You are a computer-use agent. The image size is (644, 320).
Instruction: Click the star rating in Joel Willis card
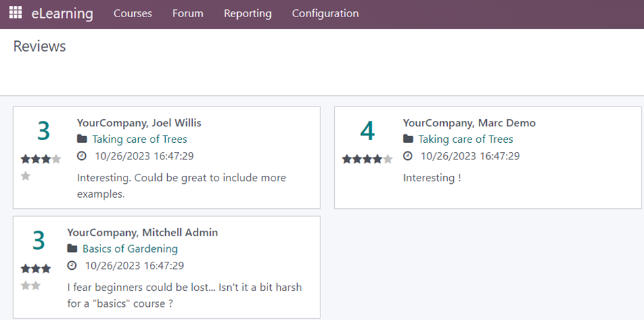[x=40, y=159]
